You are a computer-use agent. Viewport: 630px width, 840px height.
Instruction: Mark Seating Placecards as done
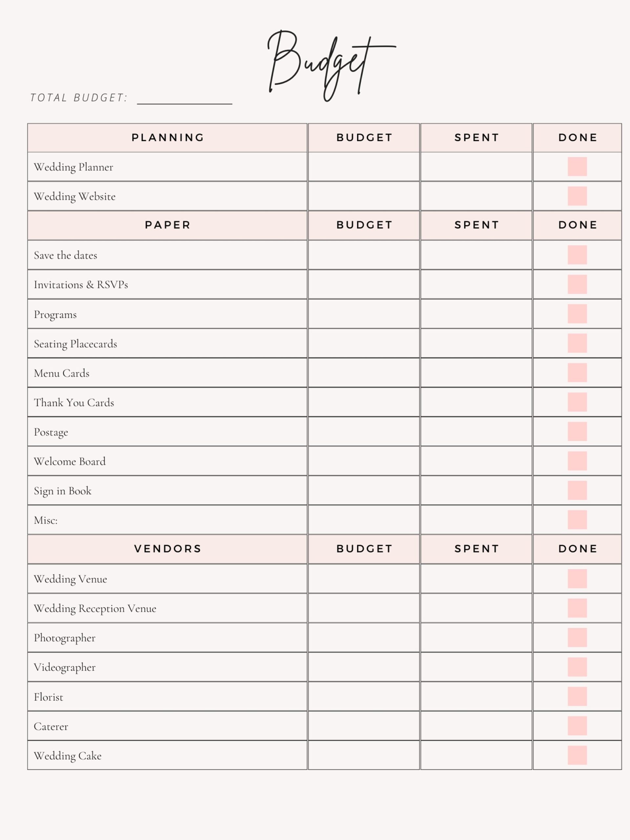click(577, 343)
